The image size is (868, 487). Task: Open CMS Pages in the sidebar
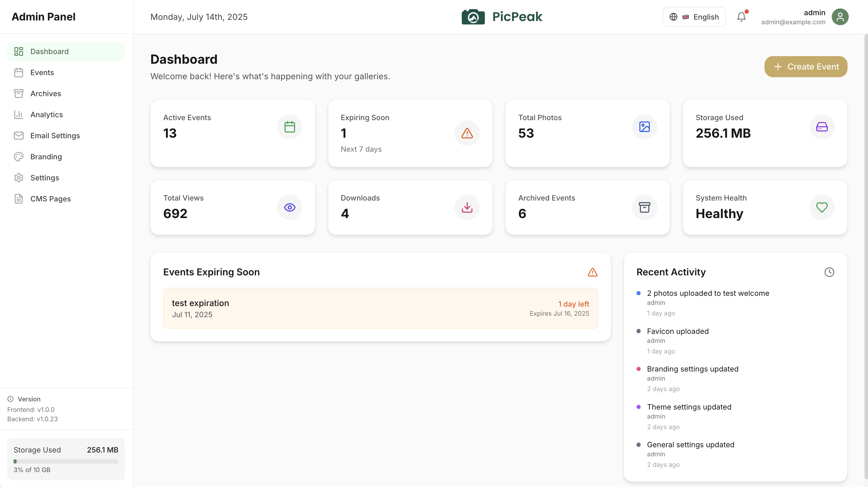(66, 199)
